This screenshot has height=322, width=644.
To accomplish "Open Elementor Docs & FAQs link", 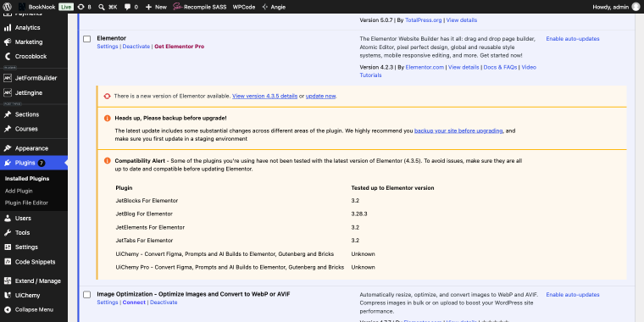I will coord(500,67).
